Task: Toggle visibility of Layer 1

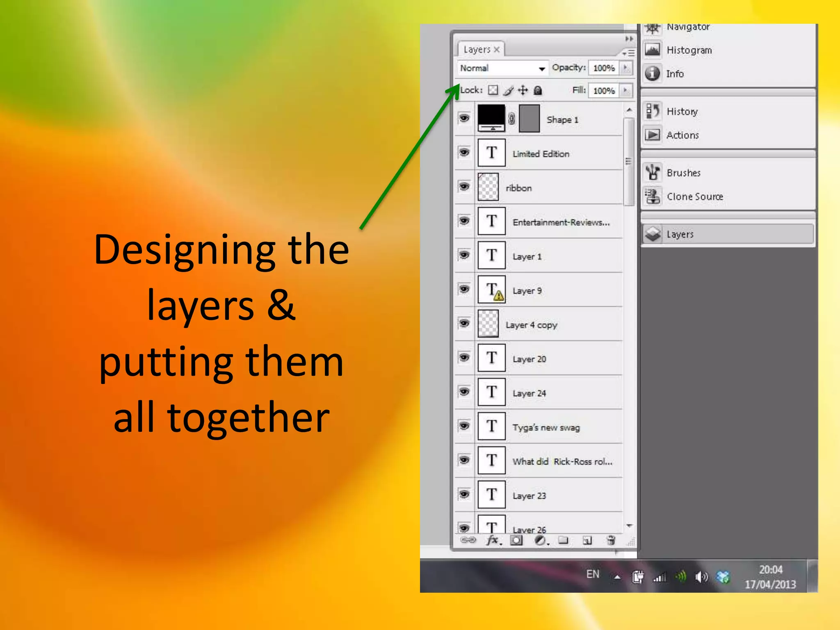Action: click(x=464, y=255)
